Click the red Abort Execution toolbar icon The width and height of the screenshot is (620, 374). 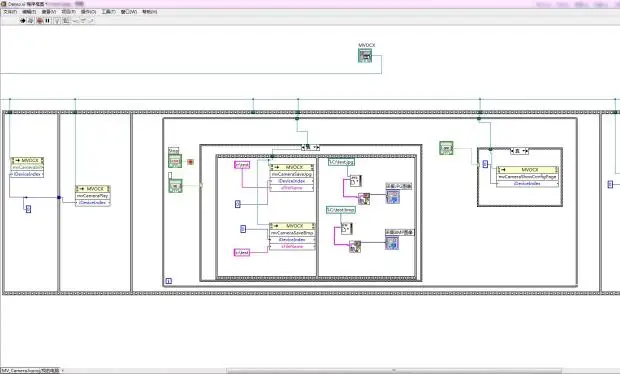point(40,21)
